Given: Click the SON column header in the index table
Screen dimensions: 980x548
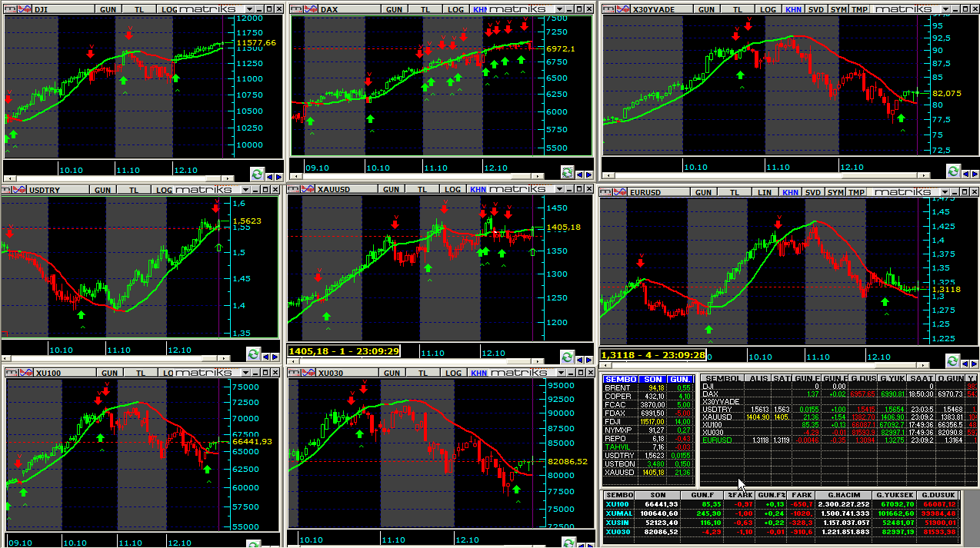Looking at the screenshot, I should pos(658,496).
